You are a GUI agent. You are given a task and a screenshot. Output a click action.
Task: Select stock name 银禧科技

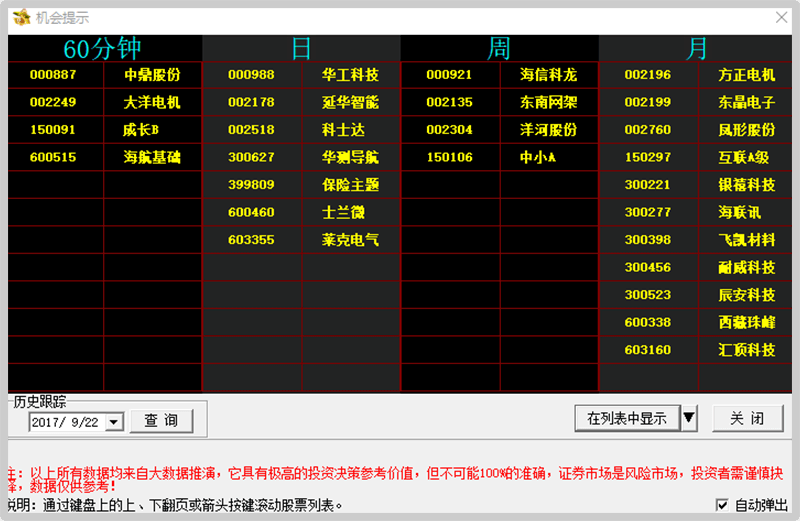click(x=747, y=185)
